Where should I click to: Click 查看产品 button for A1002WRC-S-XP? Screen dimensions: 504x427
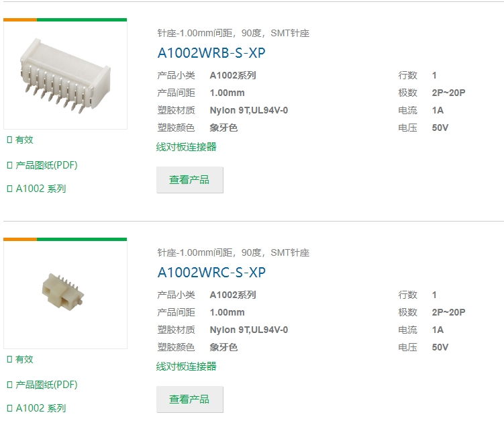(x=190, y=399)
